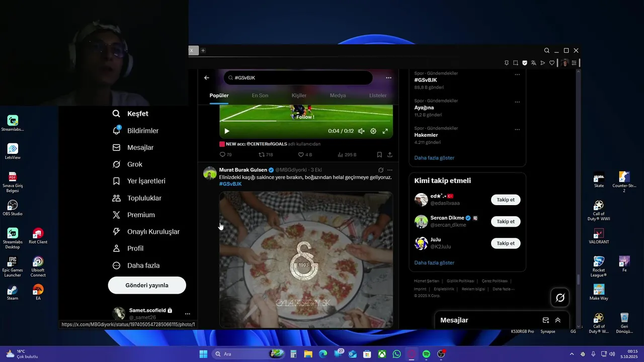The image size is (644, 362).
Task: Open Bildirimler notifications bell
Action: coord(136,131)
